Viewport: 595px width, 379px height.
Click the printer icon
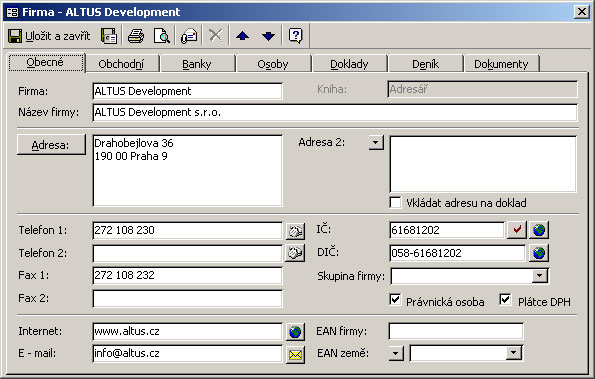pos(136,36)
